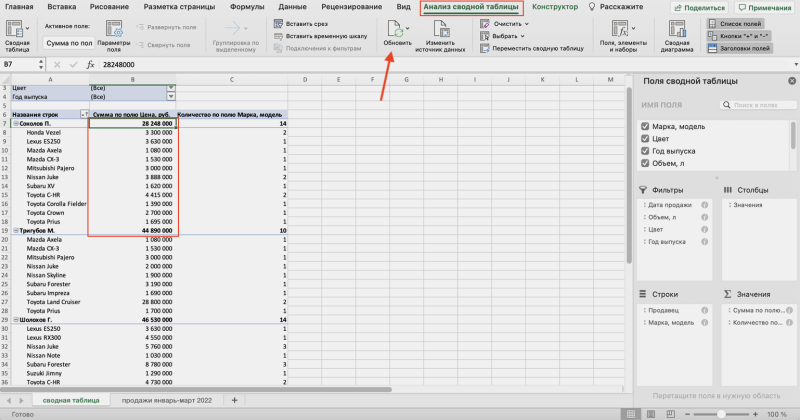Open Названия строк filter dropdown
The height and width of the screenshot is (420, 800).
(84, 114)
